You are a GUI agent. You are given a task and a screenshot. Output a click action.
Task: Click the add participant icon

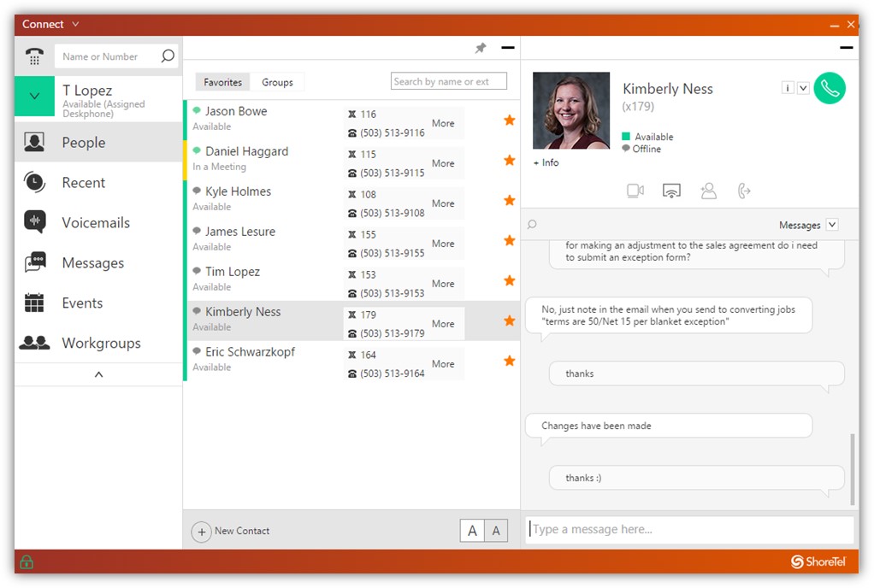tap(708, 191)
